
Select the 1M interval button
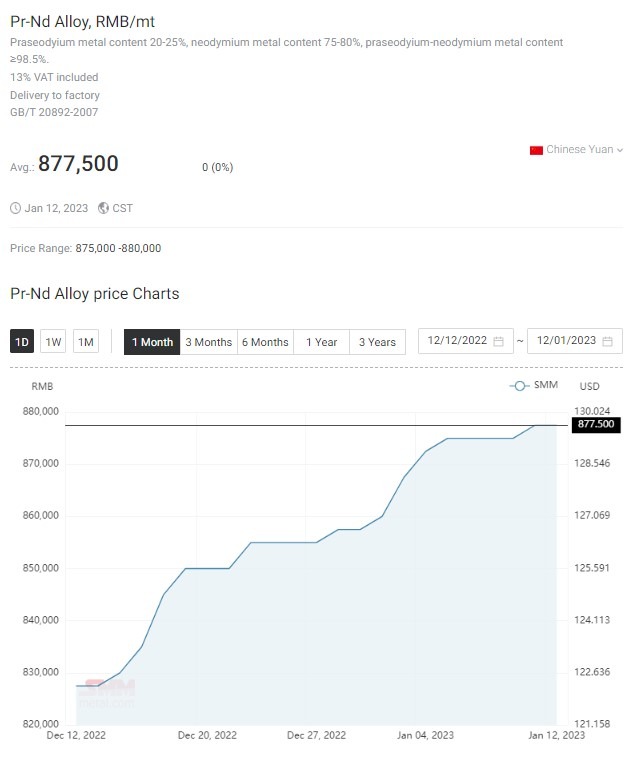tap(86, 342)
